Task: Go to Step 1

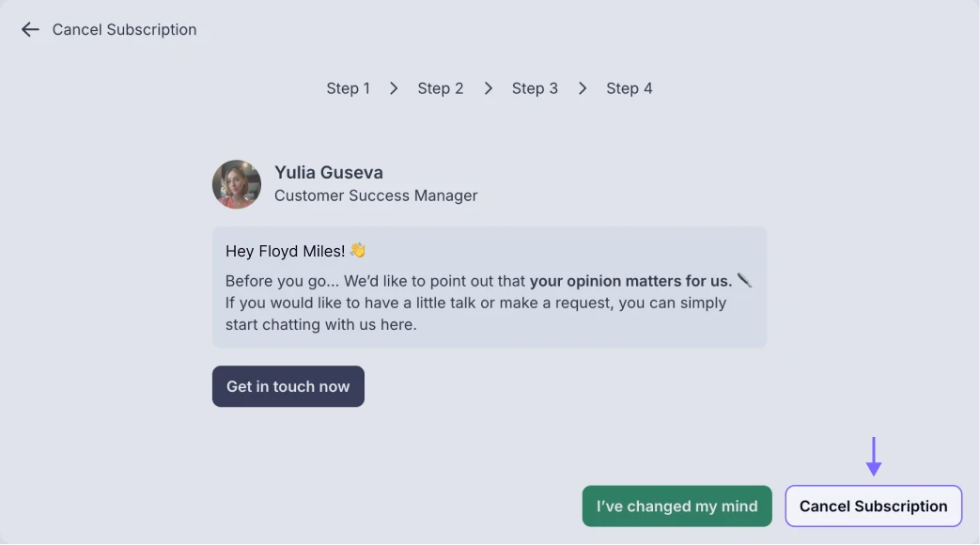Action: [x=348, y=88]
